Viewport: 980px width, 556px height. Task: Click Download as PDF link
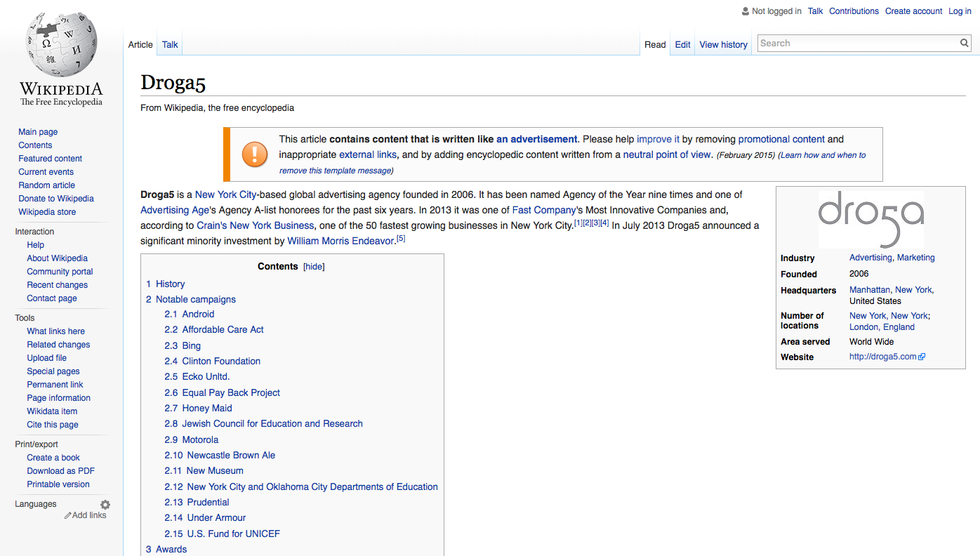pyautogui.click(x=61, y=471)
